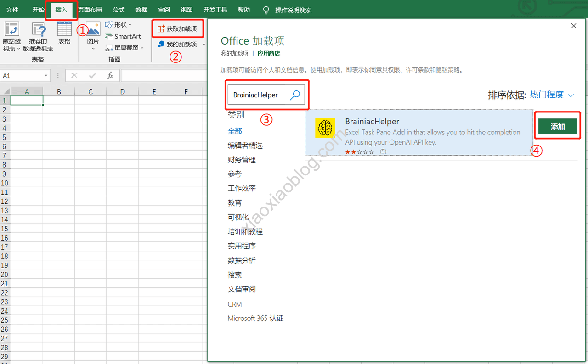The image size is (588, 364).
Task: Switch to My Add-ins (我的加载项) link
Action: pos(234,54)
